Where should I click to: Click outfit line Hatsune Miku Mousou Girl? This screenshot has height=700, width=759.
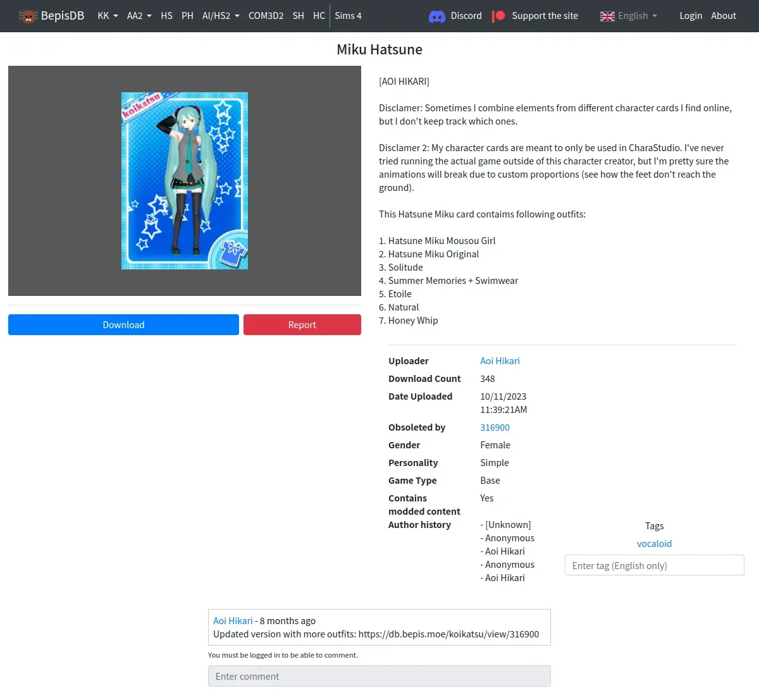point(437,241)
